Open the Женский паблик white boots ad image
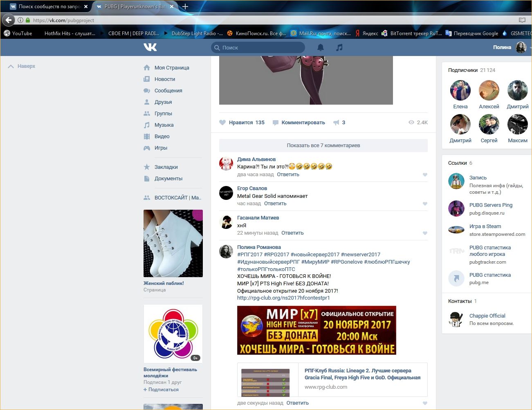The height and width of the screenshot is (410, 532). click(x=173, y=243)
